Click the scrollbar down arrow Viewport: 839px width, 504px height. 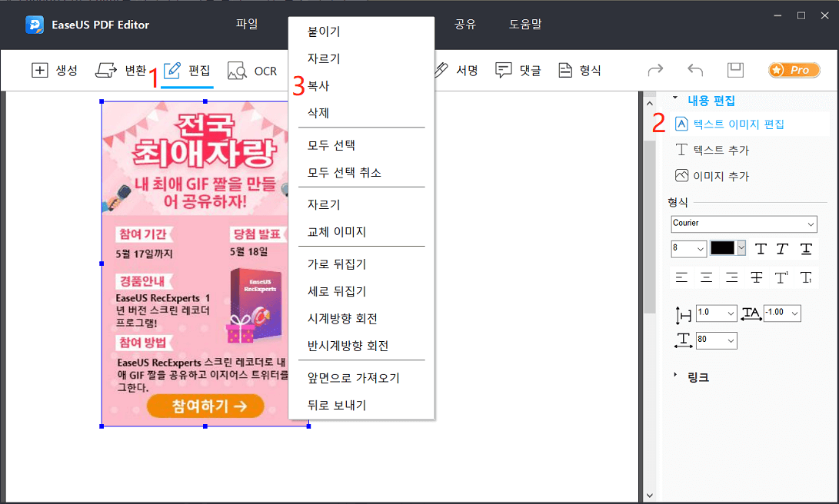coord(650,496)
